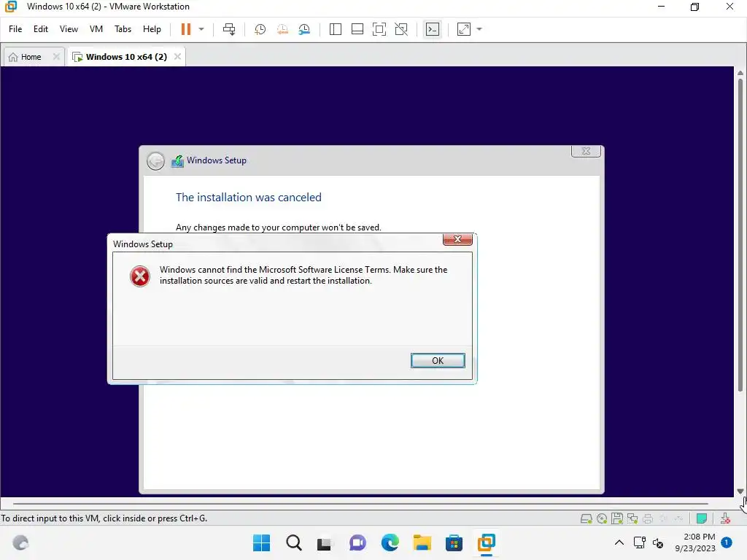
Task: Toggle the library sidebar panel view
Action: 336,29
